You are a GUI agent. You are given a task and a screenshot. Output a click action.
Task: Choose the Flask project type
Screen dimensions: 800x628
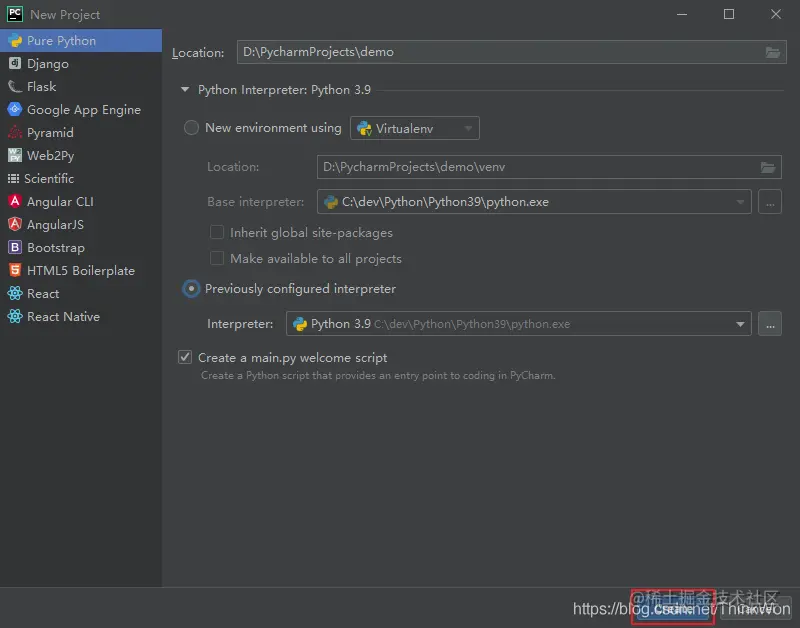point(81,86)
